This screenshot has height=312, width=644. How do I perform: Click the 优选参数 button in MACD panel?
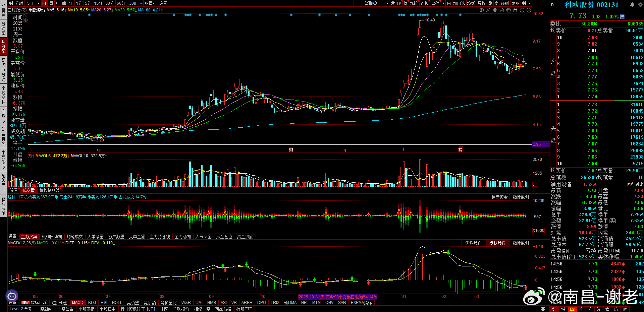tap(473, 243)
